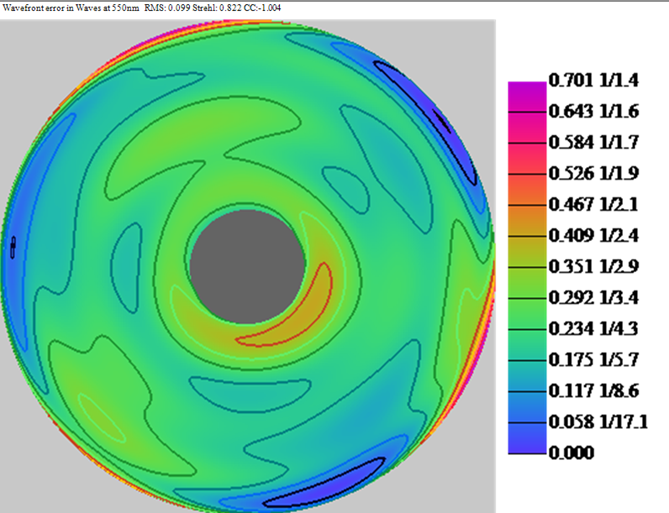Click the 0.409 1/2.4 legend label
Image resolution: width=669 pixels, height=513 pixels.
coord(593,236)
